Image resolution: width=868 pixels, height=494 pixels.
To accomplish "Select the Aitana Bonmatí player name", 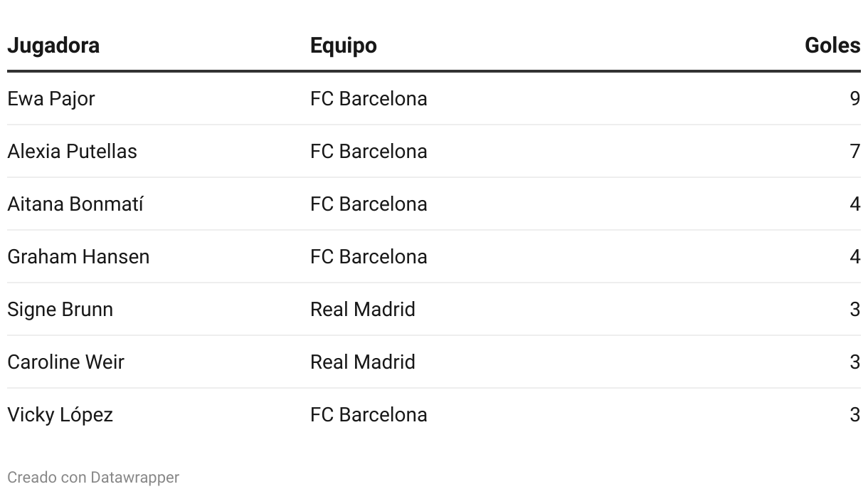I will tap(75, 204).
